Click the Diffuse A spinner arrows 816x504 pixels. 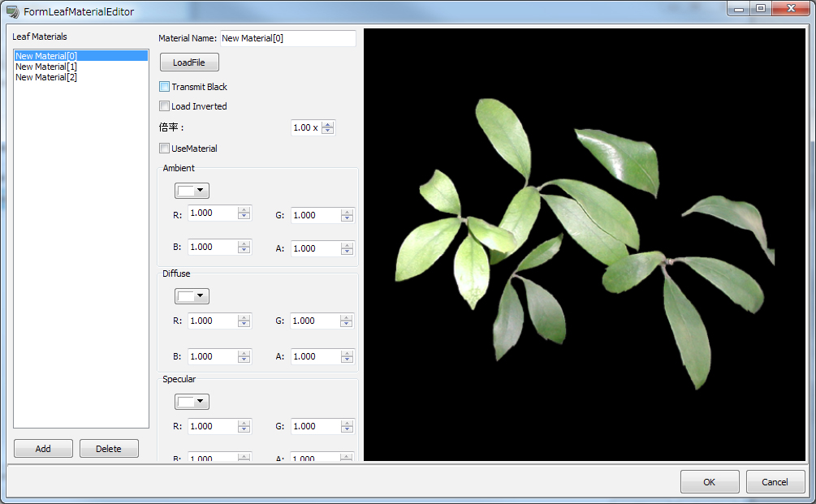click(x=348, y=356)
